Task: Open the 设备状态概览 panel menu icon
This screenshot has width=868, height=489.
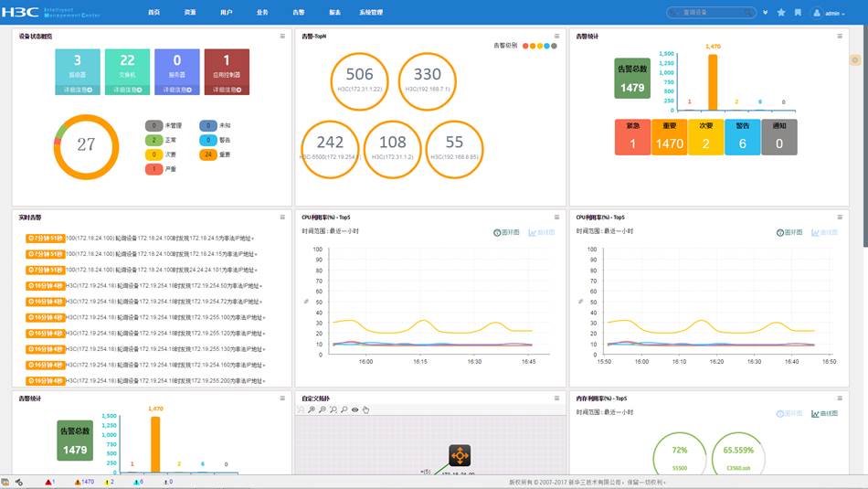Action: 282,36
